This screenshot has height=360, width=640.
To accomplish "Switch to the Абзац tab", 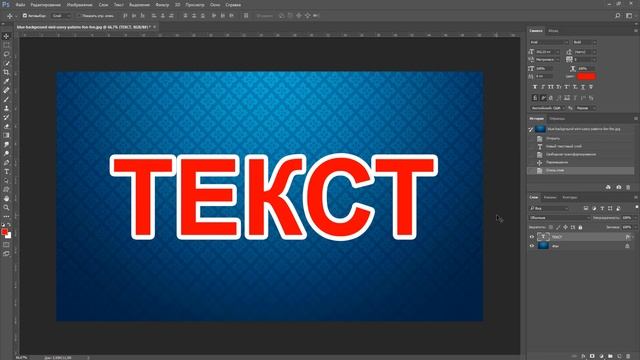I will 553,31.
